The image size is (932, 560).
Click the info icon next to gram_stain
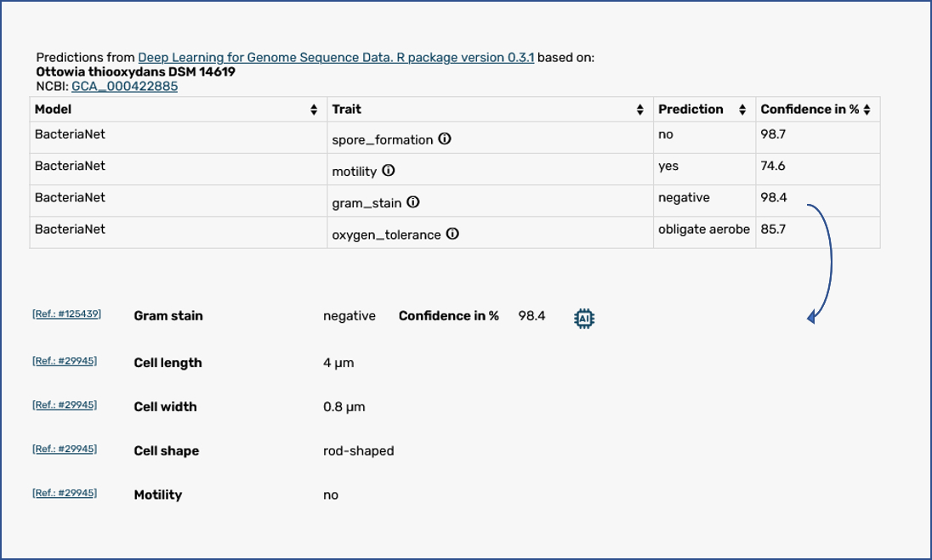[x=413, y=202]
